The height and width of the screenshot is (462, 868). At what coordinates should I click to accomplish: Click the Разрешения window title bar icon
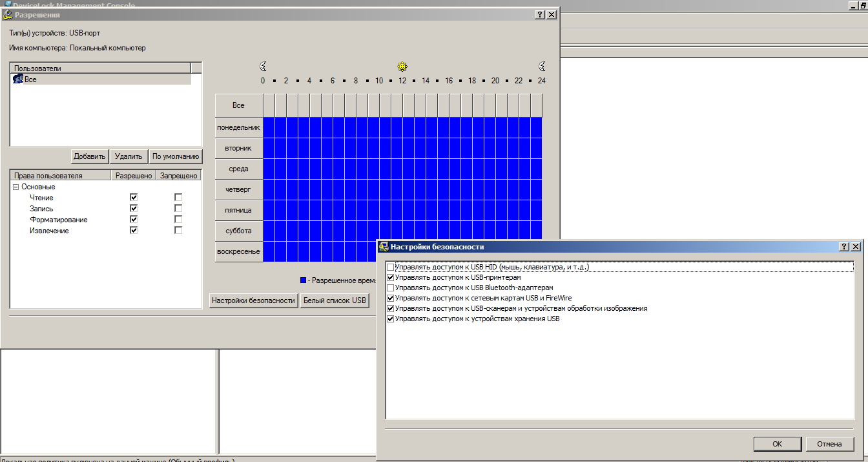tap(8, 14)
